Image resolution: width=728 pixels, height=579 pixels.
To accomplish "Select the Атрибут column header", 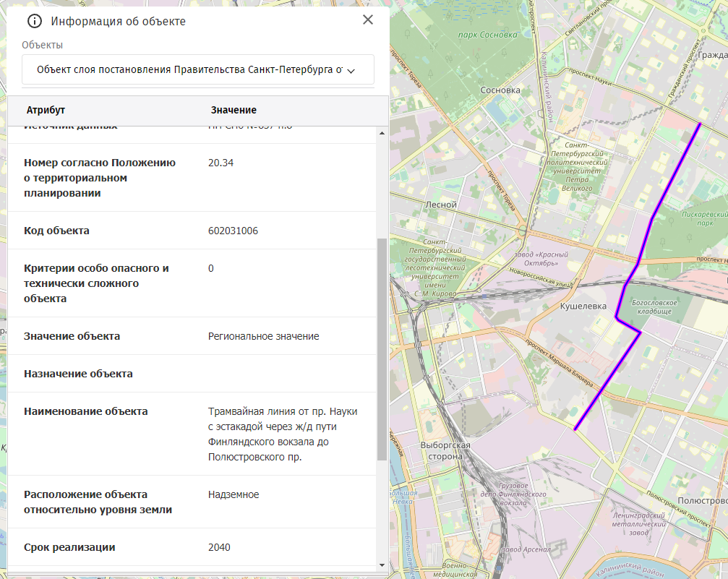I will (x=46, y=110).
